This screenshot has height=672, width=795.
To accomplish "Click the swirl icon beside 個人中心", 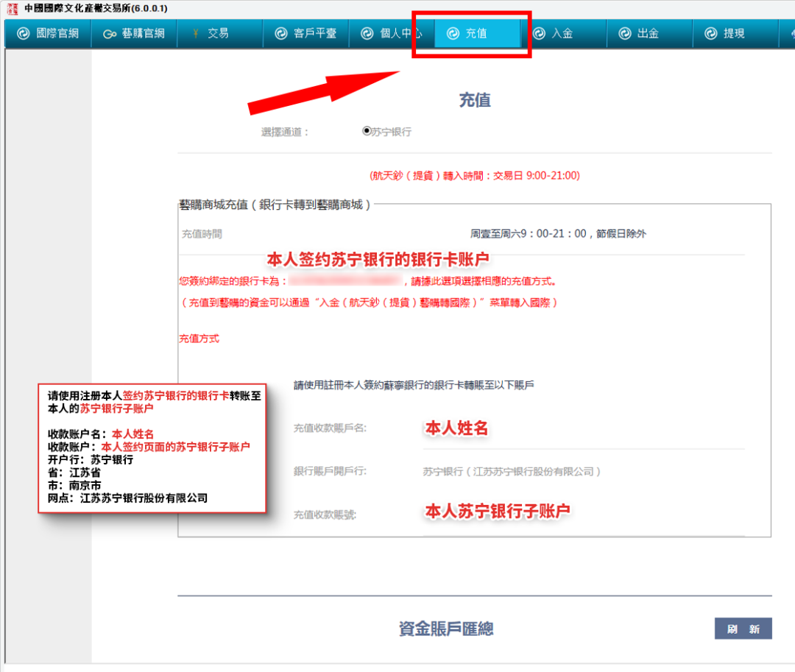I will 367,33.
